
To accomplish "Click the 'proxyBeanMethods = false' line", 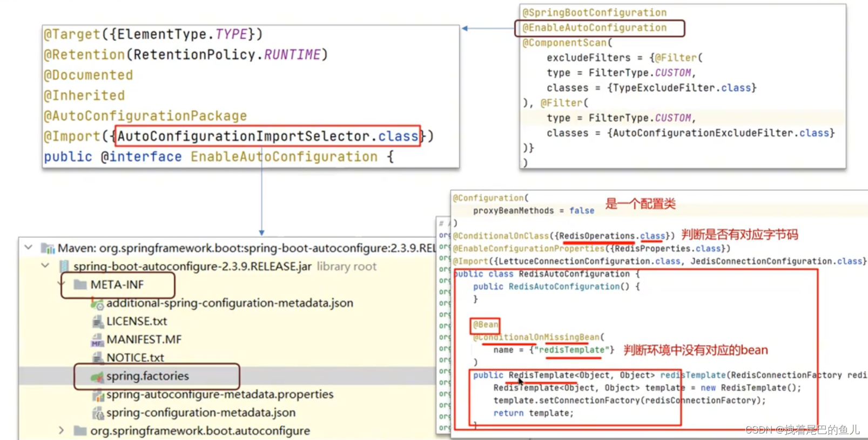I will 534,211.
